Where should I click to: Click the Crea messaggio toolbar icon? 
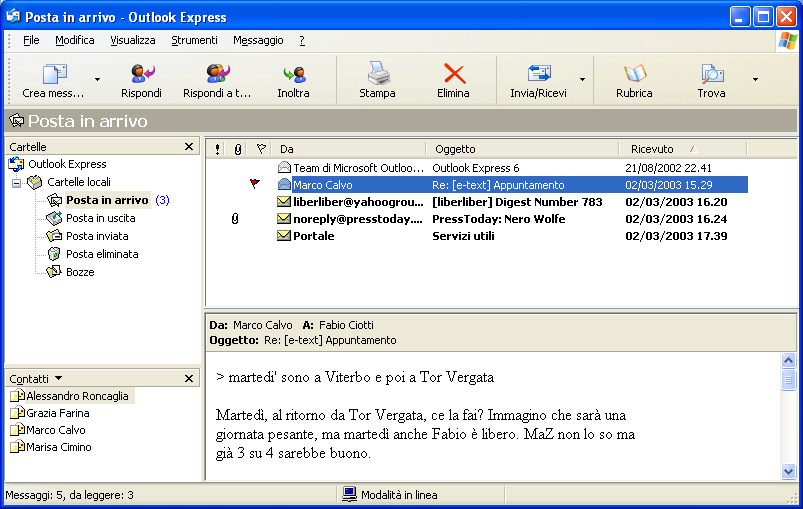[54, 74]
